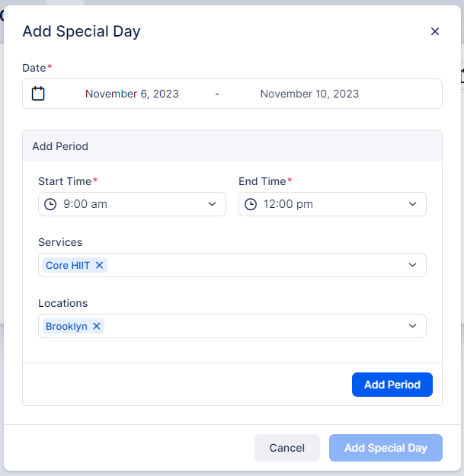Expand the Start Time dropdown chevron
This screenshot has height=476, width=464.
click(213, 204)
